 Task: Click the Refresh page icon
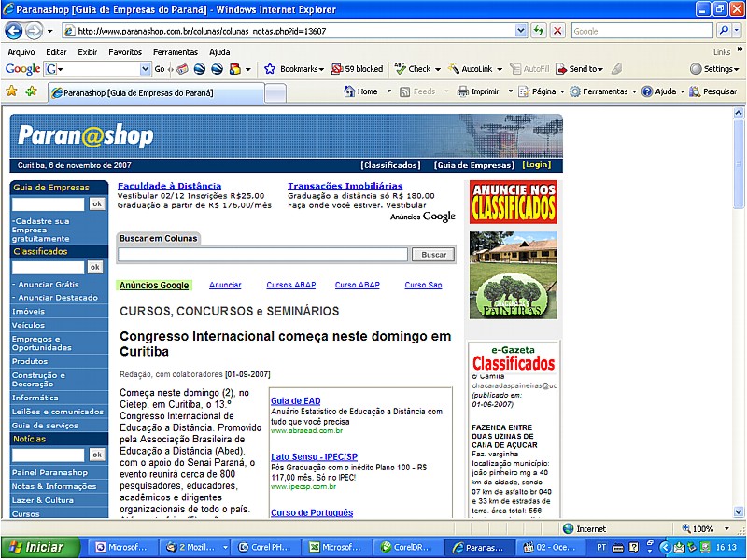pos(539,31)
